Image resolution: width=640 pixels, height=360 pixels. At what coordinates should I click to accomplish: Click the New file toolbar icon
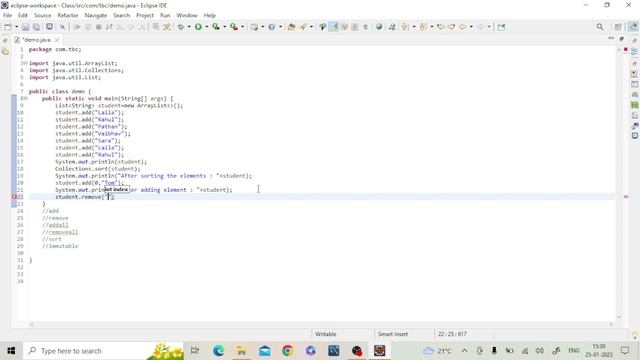coord(8,27)
